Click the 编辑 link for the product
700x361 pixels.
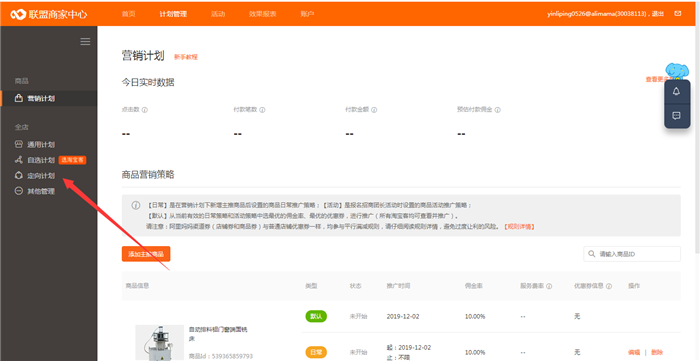point(634,352)
